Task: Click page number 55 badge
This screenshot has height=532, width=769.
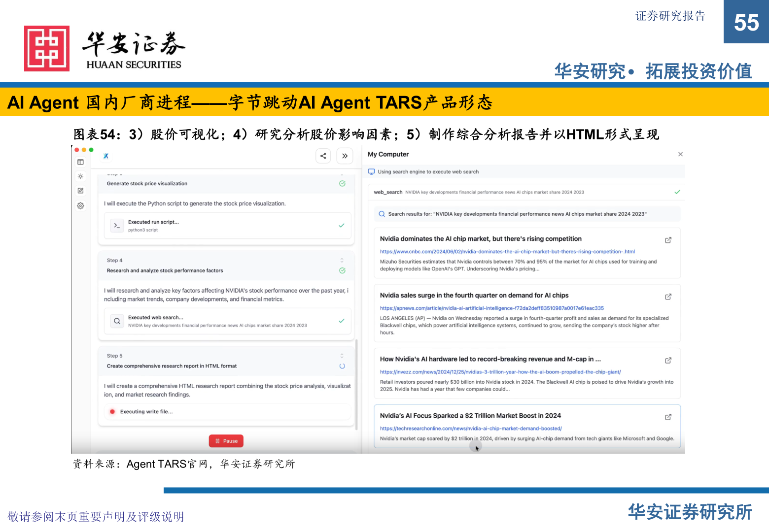Action: point(746,22)
